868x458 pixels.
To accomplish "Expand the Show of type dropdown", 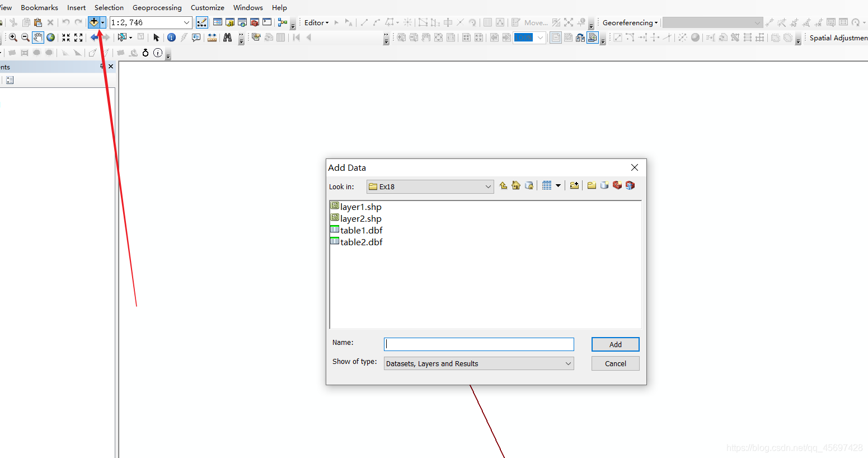I will tap(568, 363).
